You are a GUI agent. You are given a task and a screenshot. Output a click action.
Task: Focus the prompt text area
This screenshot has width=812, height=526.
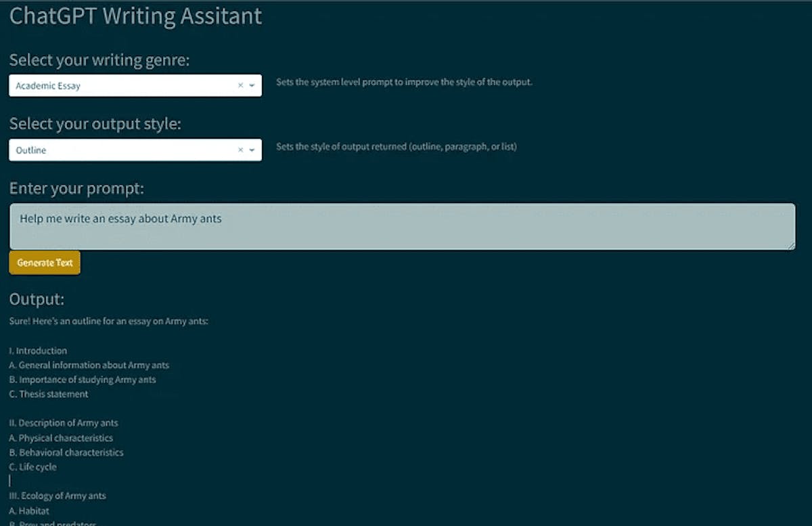pos(402,227)
